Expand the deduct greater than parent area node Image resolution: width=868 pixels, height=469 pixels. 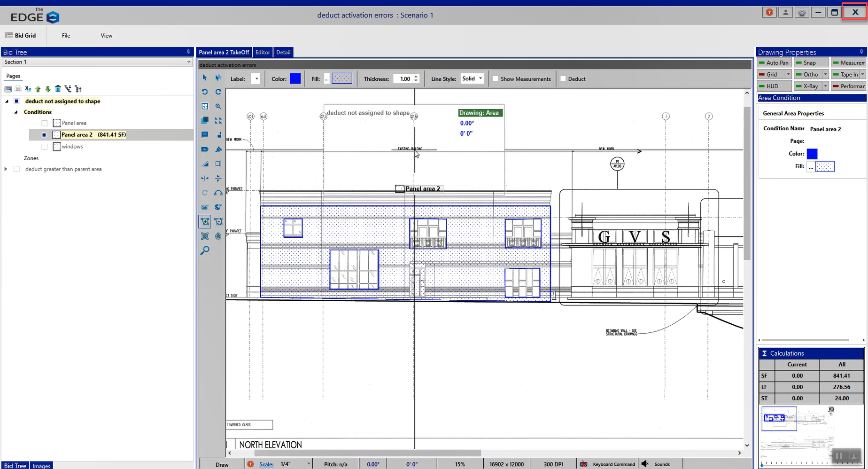point(6,169)
